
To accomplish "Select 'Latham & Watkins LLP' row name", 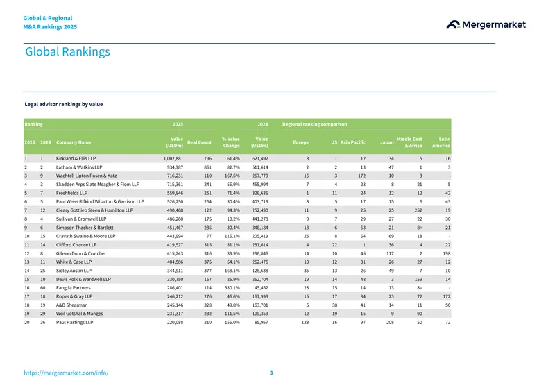I will tap(79, 167).
